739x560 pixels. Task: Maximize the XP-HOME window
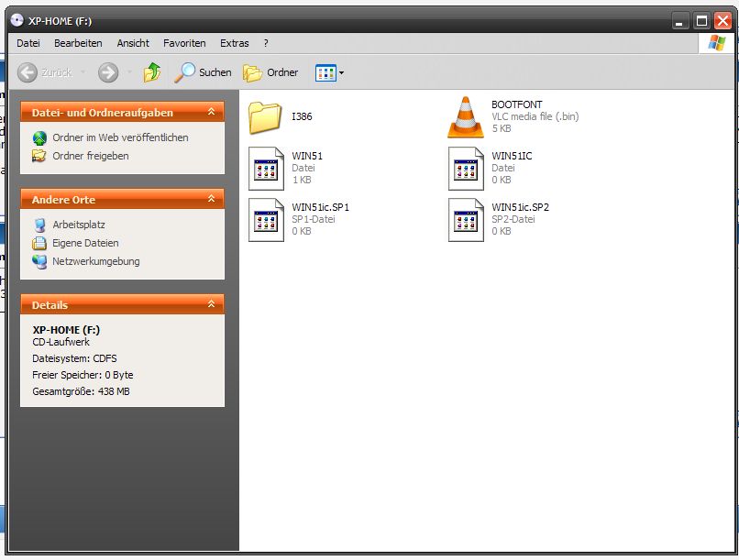[x=701, y=21]
